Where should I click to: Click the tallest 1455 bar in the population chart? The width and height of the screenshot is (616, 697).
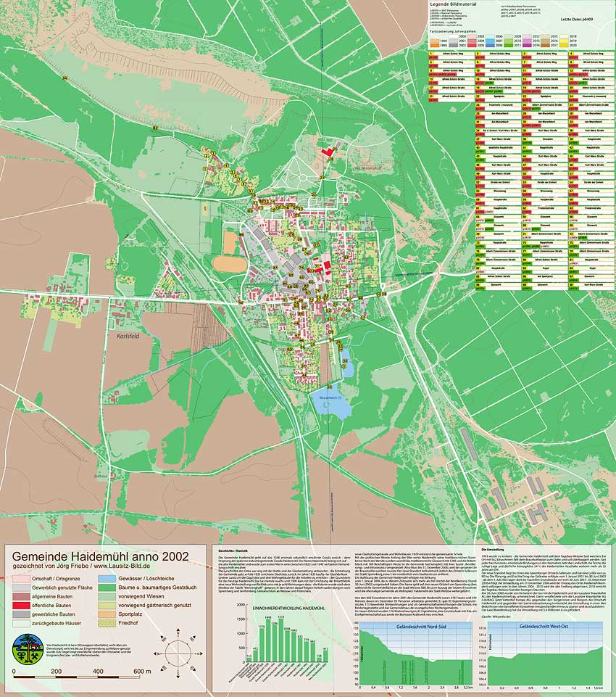click(268, 635)
